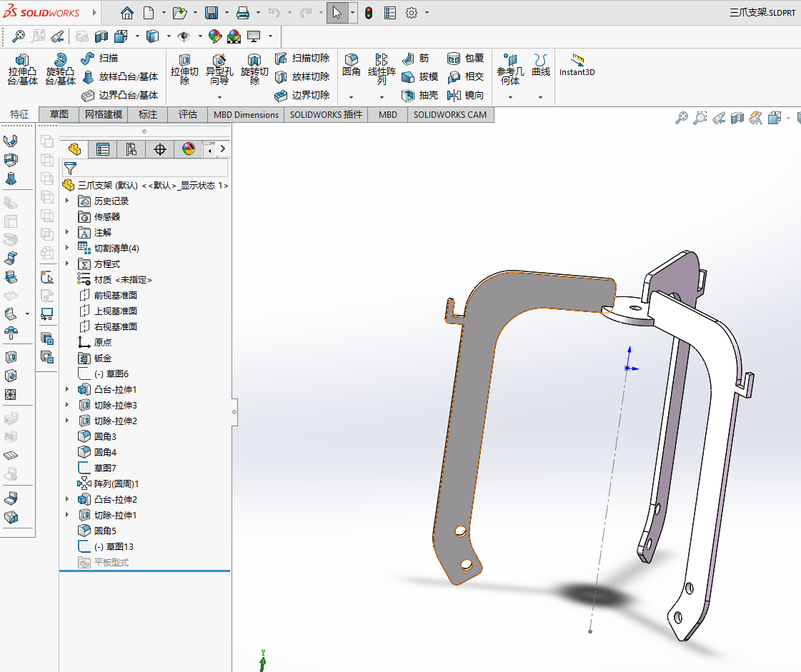Choose the 抽壳 shell tool
Viewport: 801px width, 672px height.
pyautogui.click(x=419, y=95)
